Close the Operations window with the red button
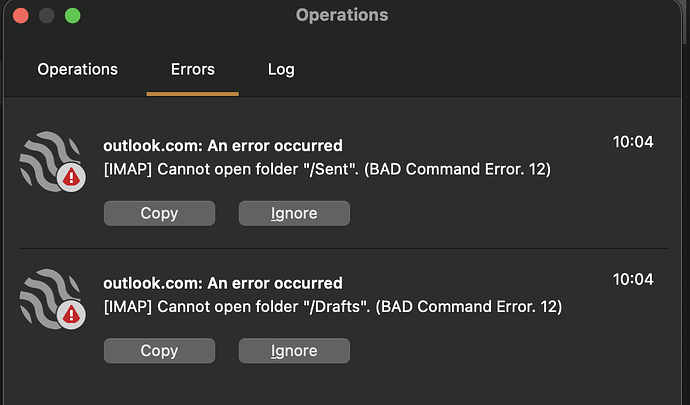Screen dimensions: 690x405 tap(21, 16)
